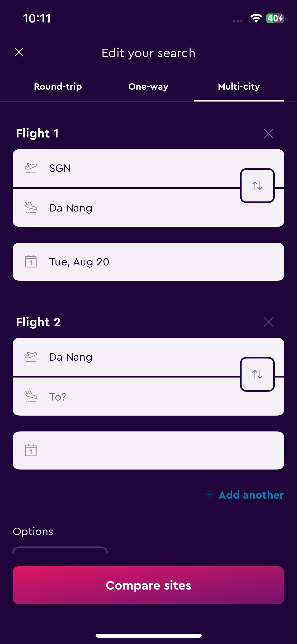Tap the landing plane icon beside To?

coord(31,396)
